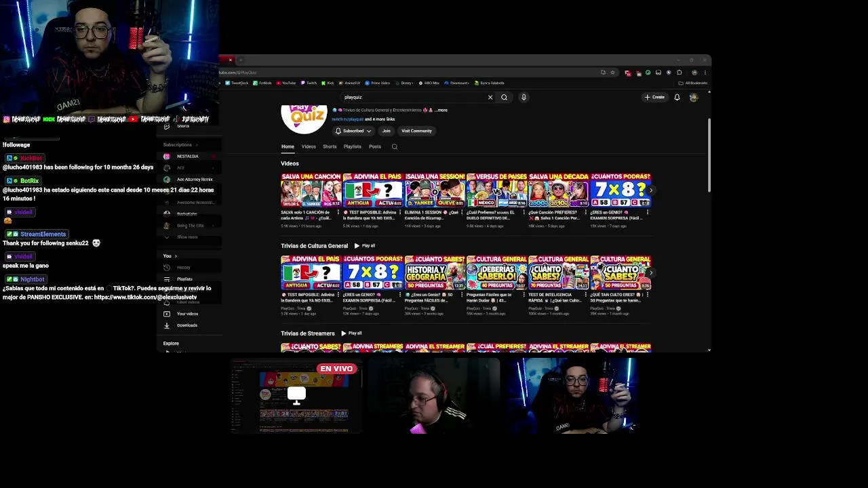Open the Prime Video bookmark
The height and width of the screenshot is (488, 868).
tap(377, 83)
